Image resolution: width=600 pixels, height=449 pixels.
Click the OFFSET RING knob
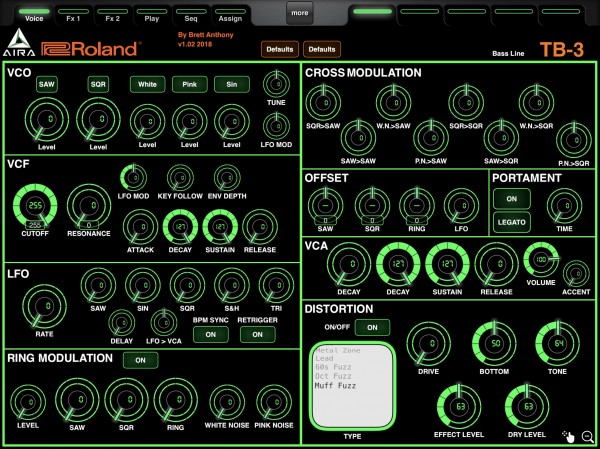coord(417,205)
